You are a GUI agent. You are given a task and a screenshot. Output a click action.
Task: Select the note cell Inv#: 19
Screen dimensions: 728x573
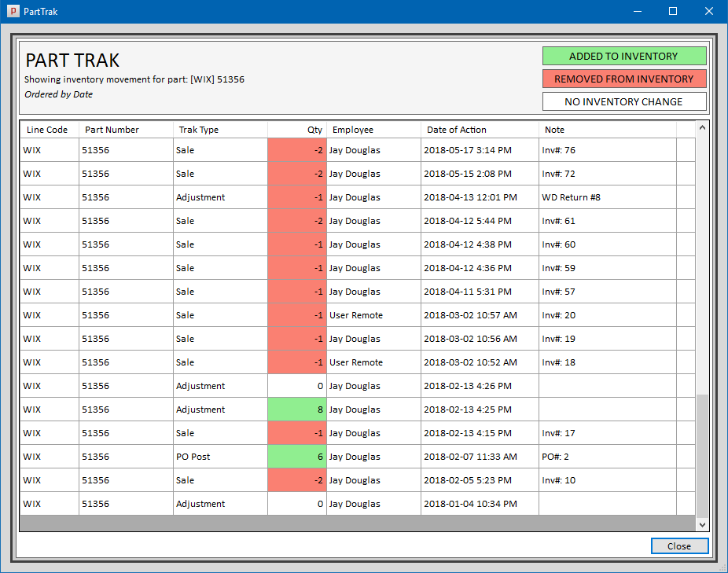(607, 339)
